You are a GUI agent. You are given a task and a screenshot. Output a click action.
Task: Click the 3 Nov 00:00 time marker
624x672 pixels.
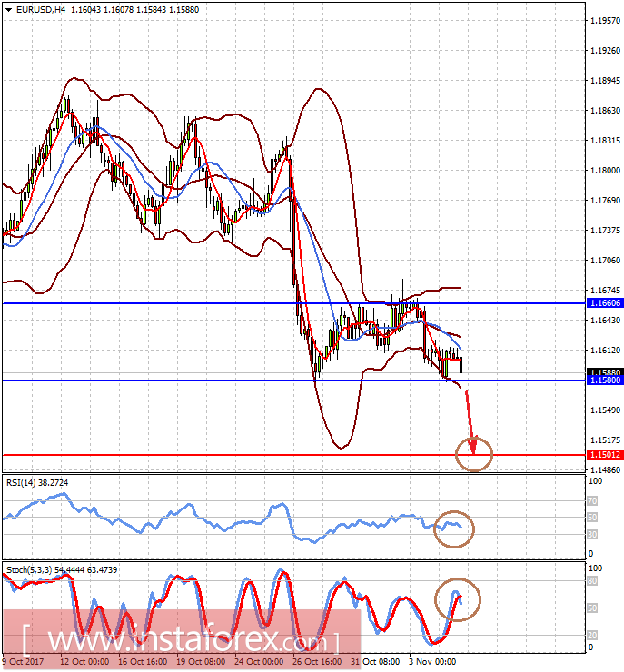coord(432,662)
